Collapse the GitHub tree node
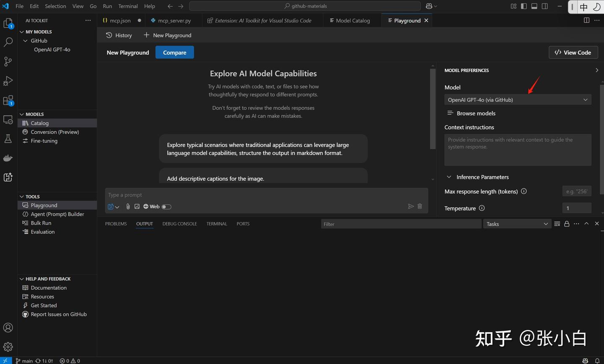The image size is (604, 364). tap(26, 41)
